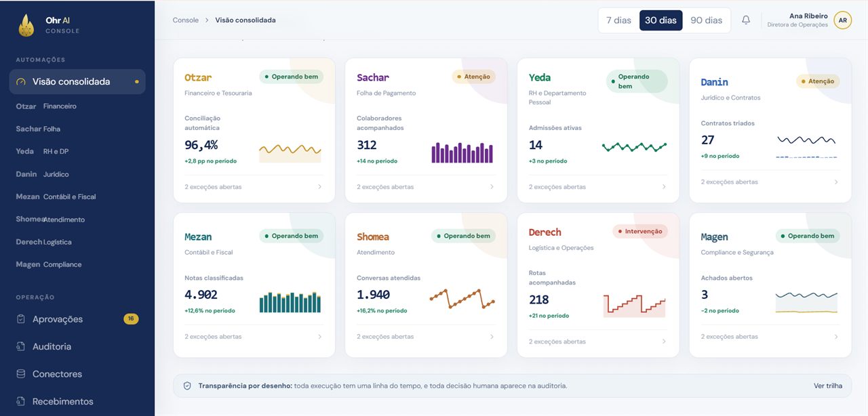Click Sachar Atenção status badge
Image resolution: width=868 pixels, height=416 pixels.
[474, 77]
